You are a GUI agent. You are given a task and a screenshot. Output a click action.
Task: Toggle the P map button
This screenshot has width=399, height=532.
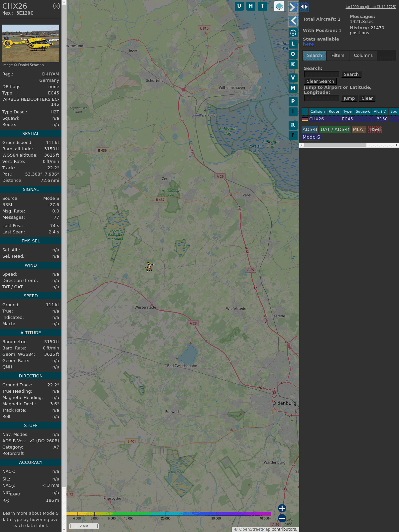tap(293, 101)
